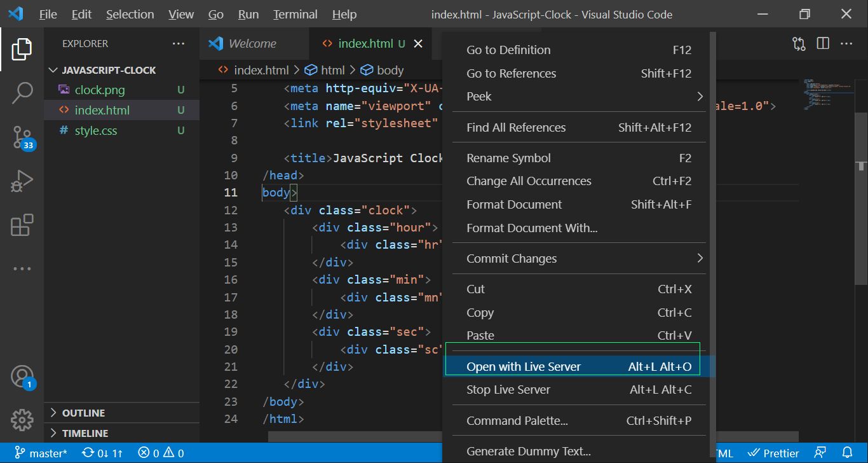Viewport: 868px width, 463px height.
Task: Choose Generate Dummy Text...
Action: pyautogui.click(x=579, y=452)
